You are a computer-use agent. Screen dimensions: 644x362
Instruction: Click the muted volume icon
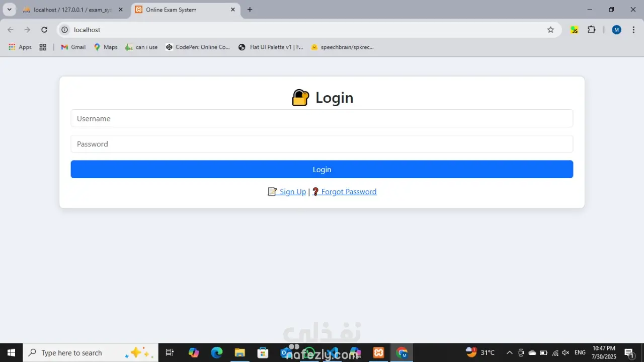coord(566,352)
